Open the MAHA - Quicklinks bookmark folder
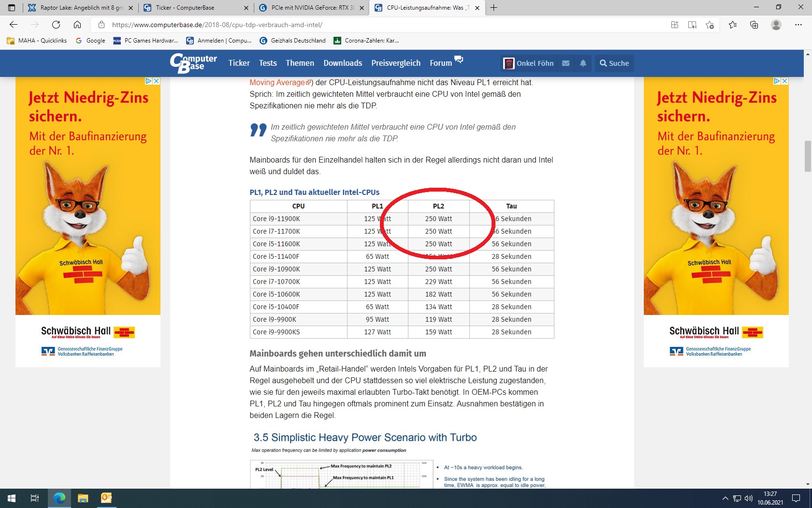 (37, 41)
